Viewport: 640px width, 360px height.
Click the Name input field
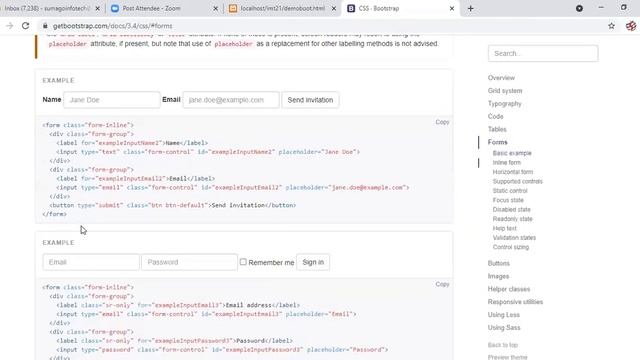click(x=112, y=100)
